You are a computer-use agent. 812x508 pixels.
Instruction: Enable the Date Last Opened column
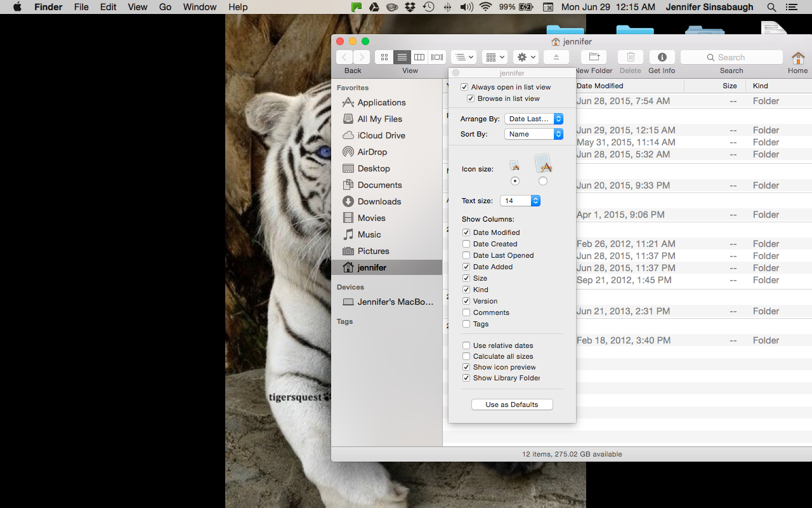click(x=466, y=255)
